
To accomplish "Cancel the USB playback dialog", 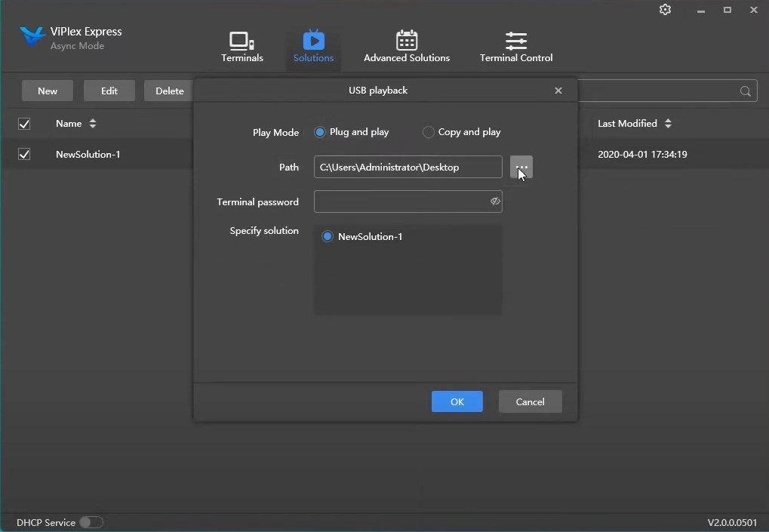I will (530, 401).
